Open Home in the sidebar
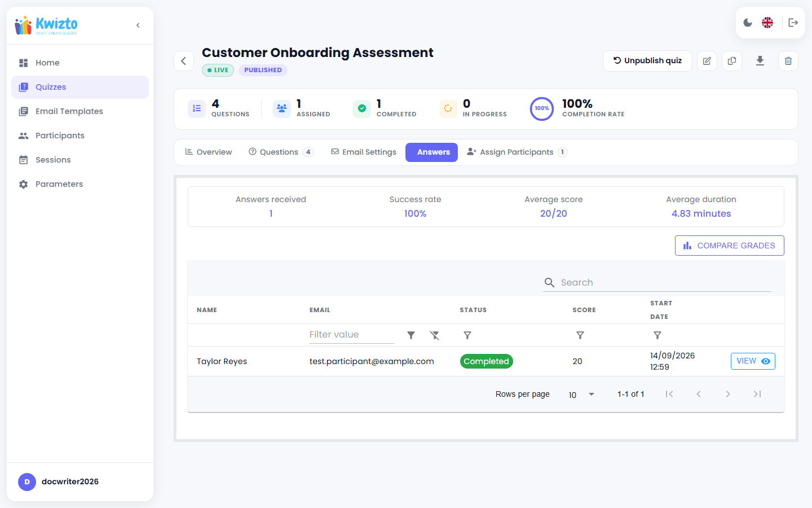This screenshot has height=508, width=812. pyautogui.click(x=80, y=63)
